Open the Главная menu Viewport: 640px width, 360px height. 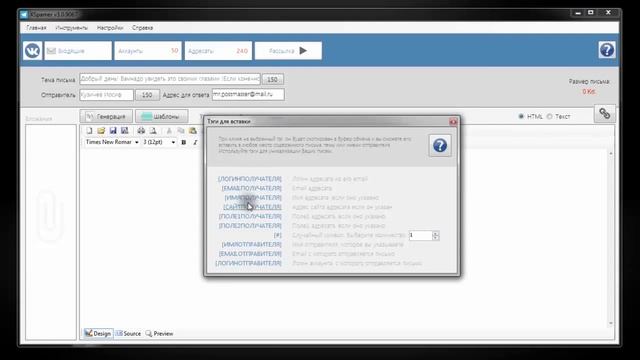36,28
